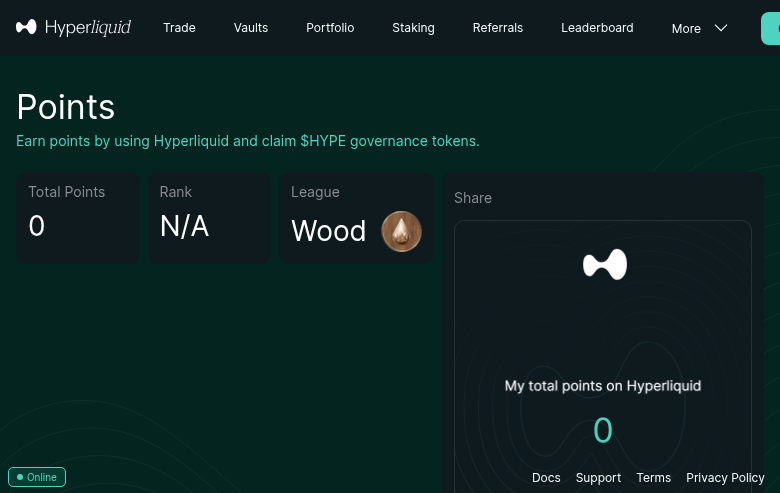Click the Hyperliquid logo in the header
The image size is (780, 493).
[73, 27]
